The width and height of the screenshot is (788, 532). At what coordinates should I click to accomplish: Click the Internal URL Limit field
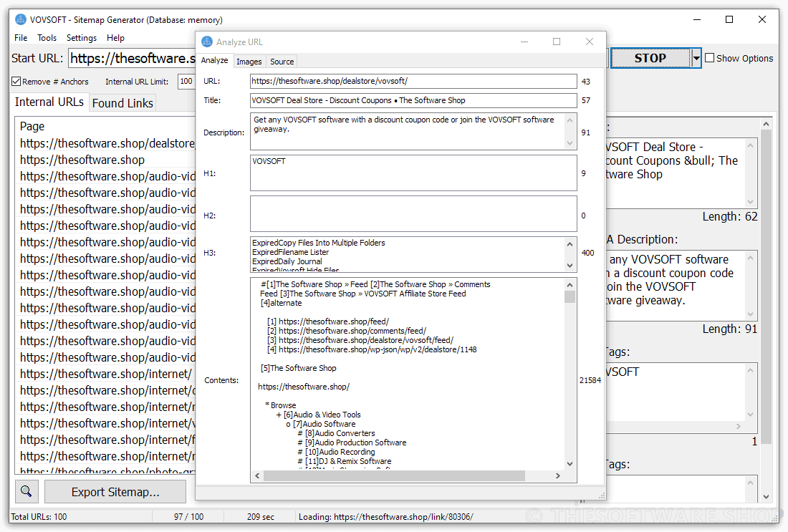(x=186, y=82)
